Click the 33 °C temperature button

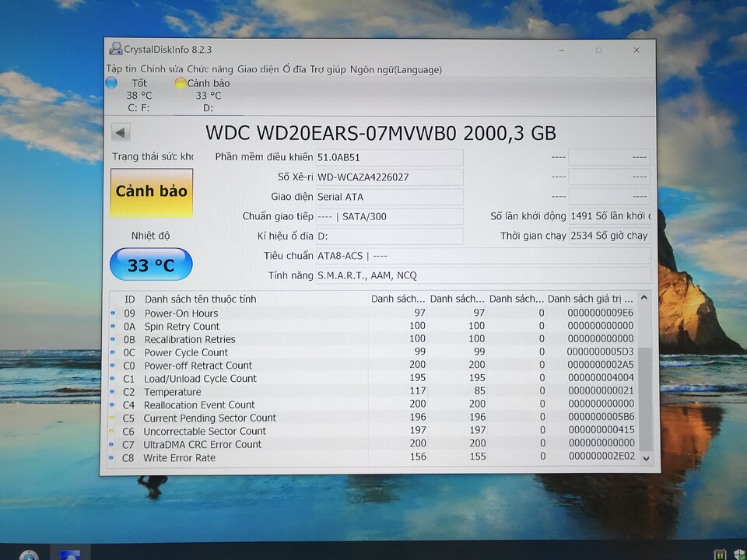click(151, 264)
